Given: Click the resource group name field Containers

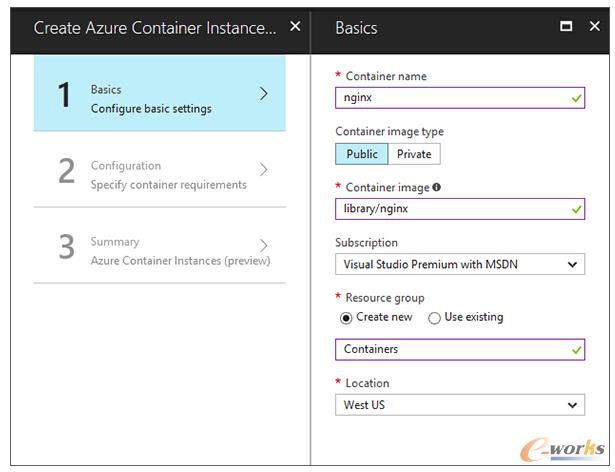Looking at the screenshot, I should pos(450,349).
